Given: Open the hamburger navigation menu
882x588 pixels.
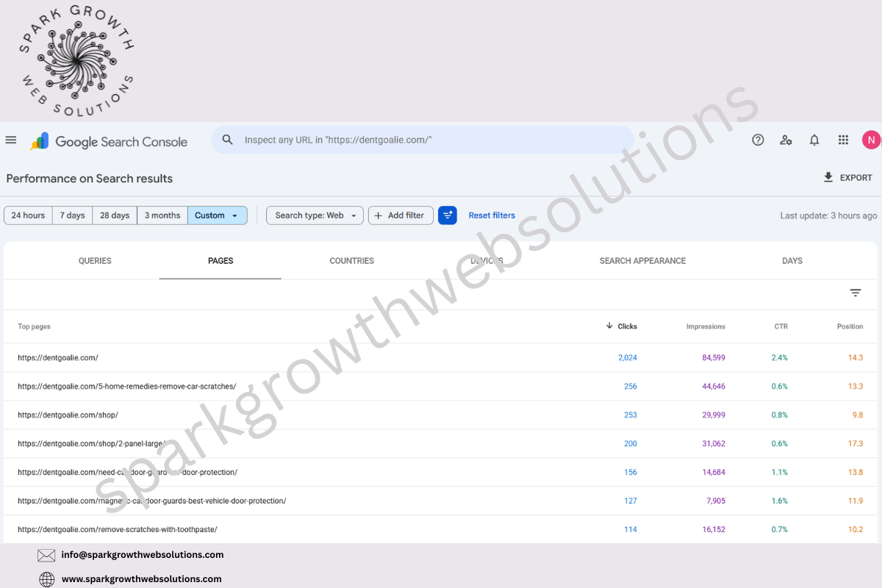Looking at the screenshot, I should 11,140.
